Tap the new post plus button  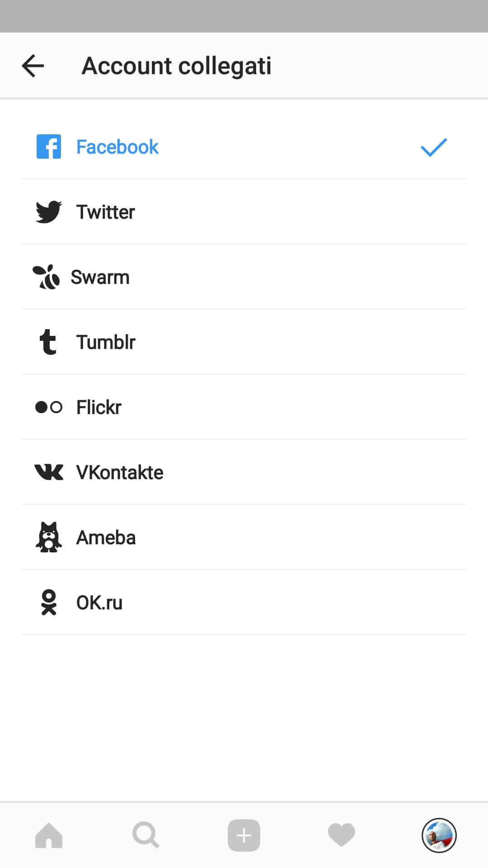(x=244, y=835)
